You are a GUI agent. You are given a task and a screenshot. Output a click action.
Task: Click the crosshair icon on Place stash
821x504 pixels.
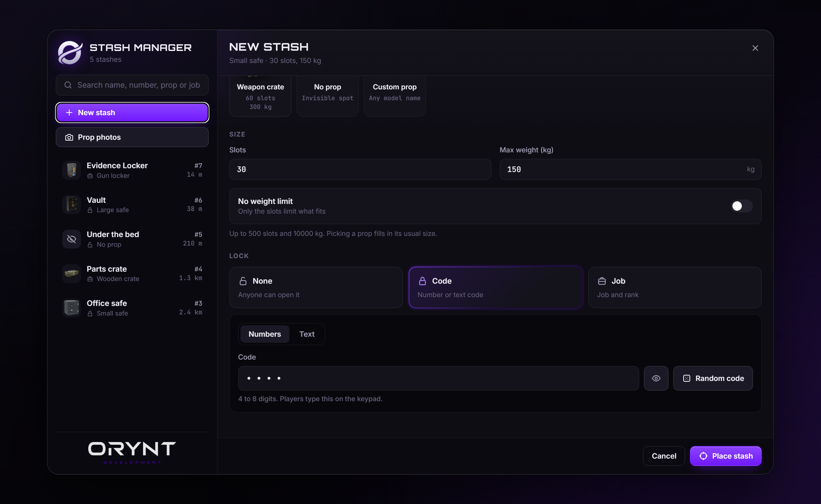(703, 456)
